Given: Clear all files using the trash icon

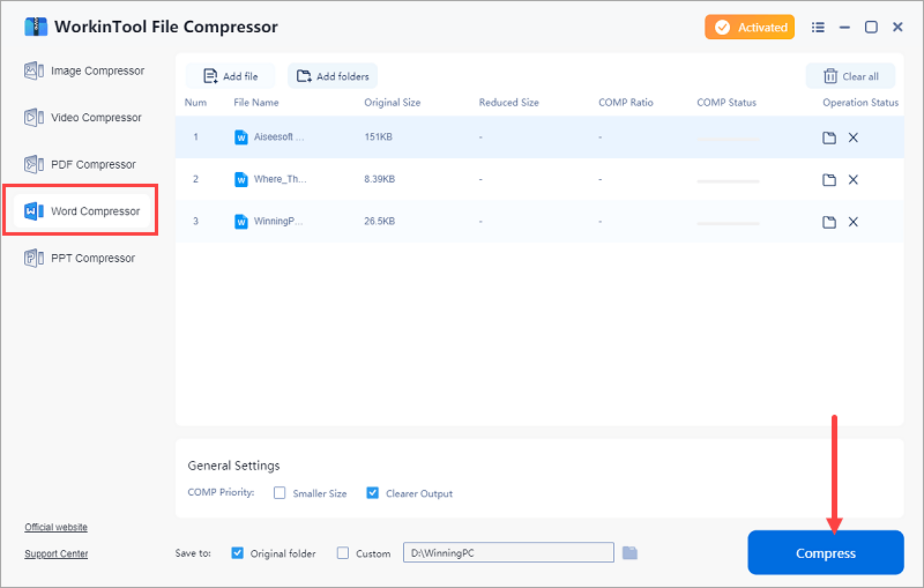Looking at the screenshot, I should (x=830, y=76).
